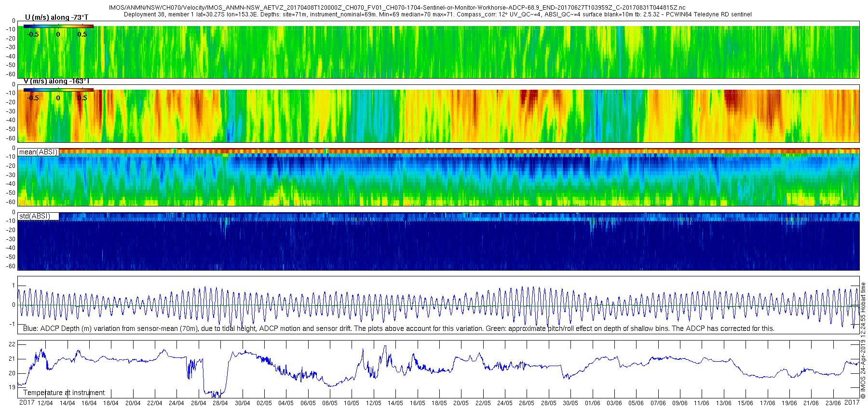Click the '02/05' date tick label

coord(264,403)
